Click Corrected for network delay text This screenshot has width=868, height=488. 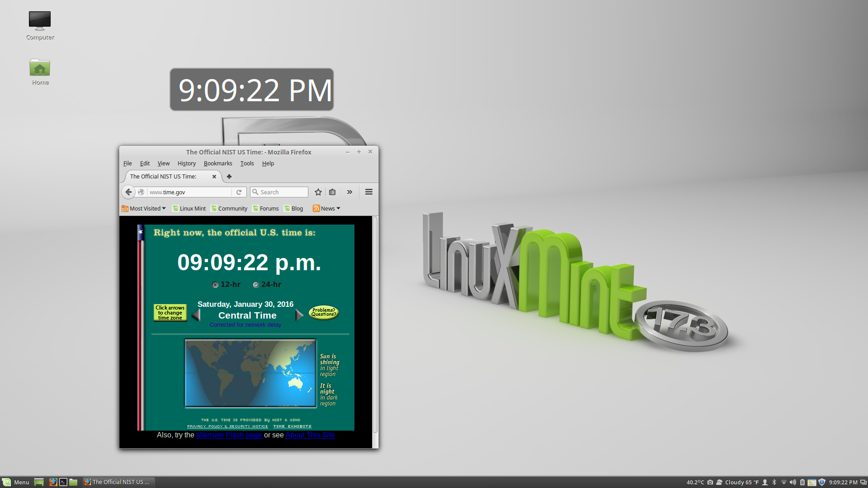(x=245, y=324)
